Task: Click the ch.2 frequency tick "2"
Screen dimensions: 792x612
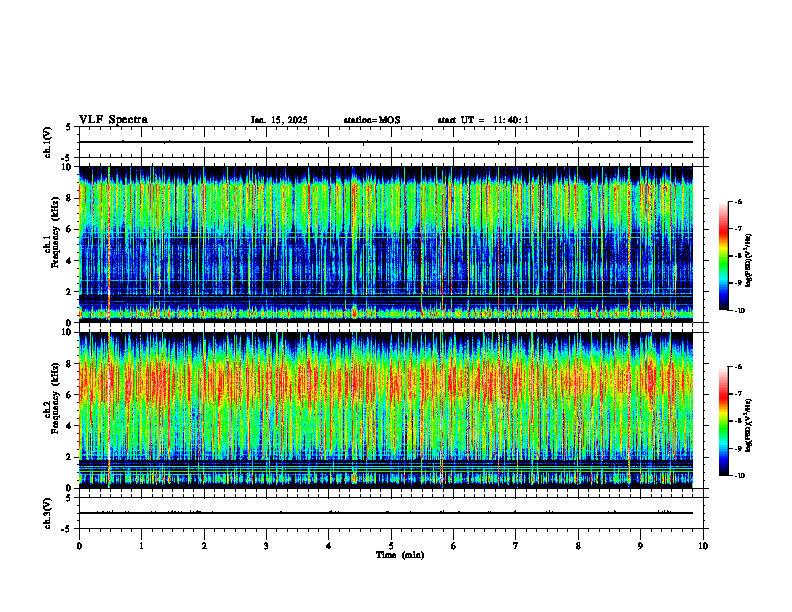Action: (x=69, y=457)
